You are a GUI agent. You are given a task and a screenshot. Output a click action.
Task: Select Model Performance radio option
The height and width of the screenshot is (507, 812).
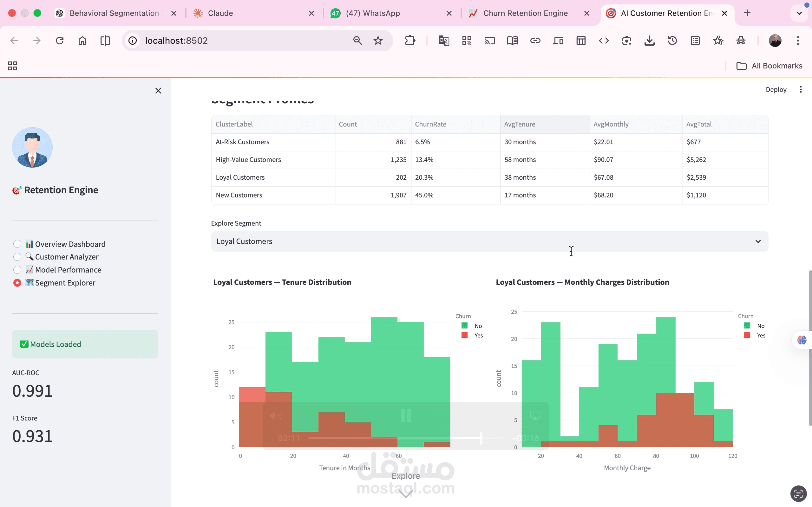pyautogui.click(x=17, y=270)
